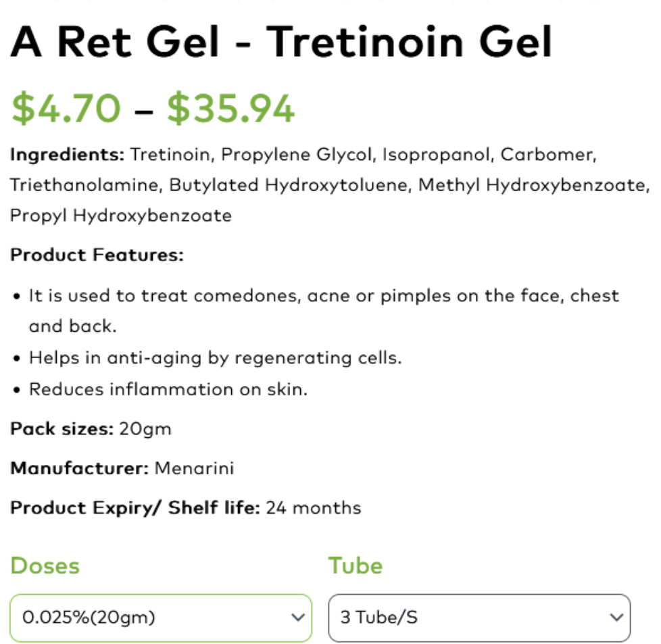The image size is (661, 644).
Task: Click the bold Ingredients label
Action: [x=67, y=155]
